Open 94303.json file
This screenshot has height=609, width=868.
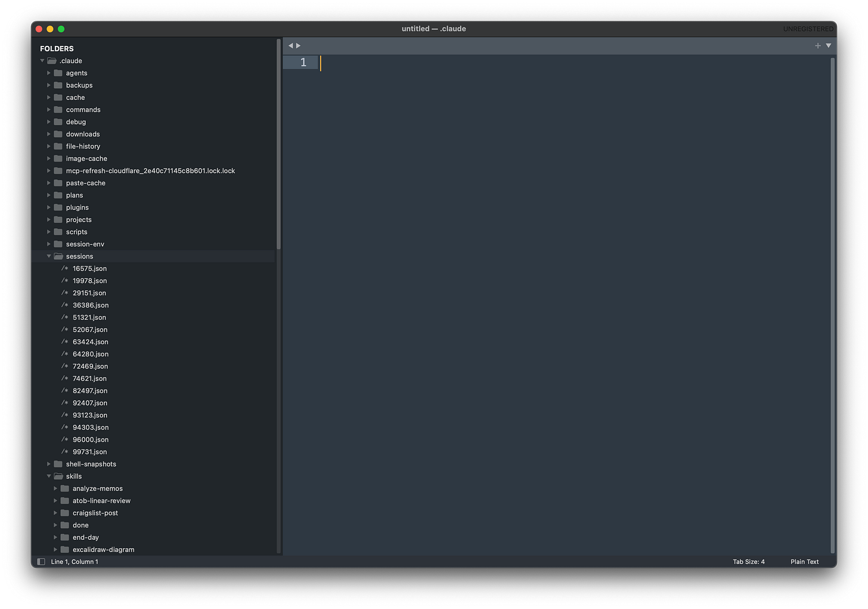tap(91, 427)
